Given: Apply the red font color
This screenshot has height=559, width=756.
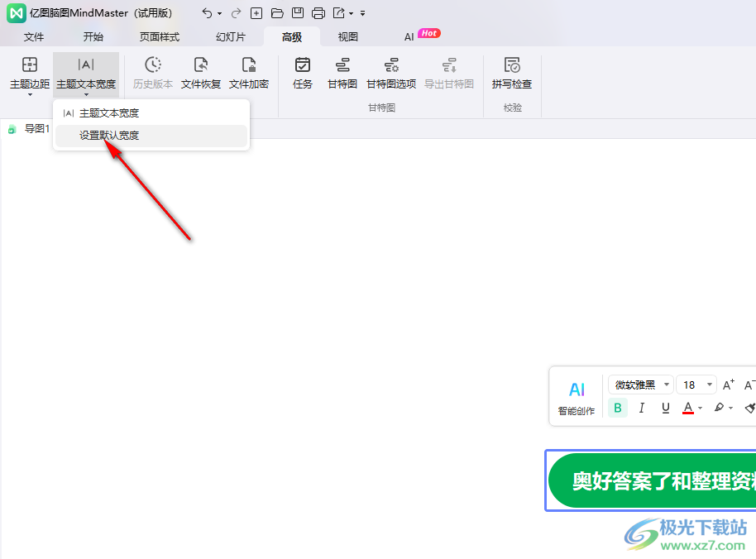Looking at the screenshot, I should pos(688,408).
